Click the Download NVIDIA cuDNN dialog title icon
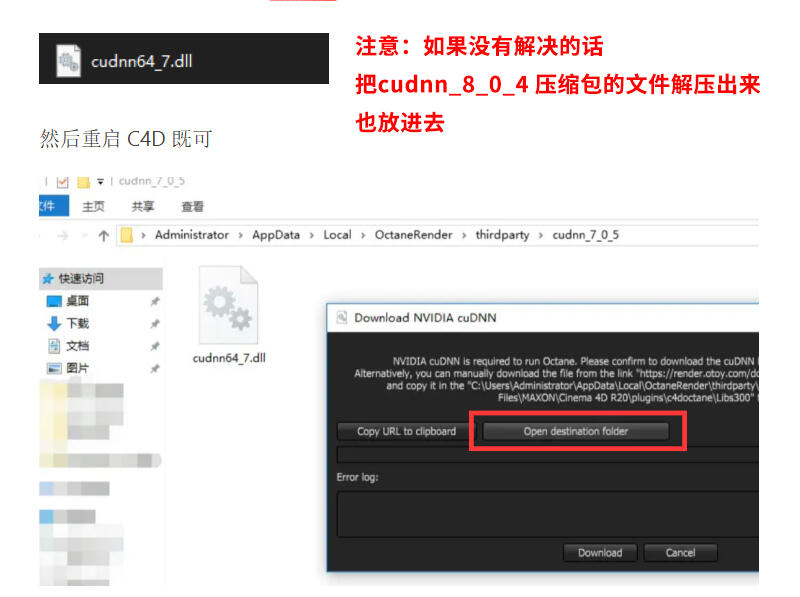Image resolution: width=800 pixels, height=597 pixels. coord(341,317)
